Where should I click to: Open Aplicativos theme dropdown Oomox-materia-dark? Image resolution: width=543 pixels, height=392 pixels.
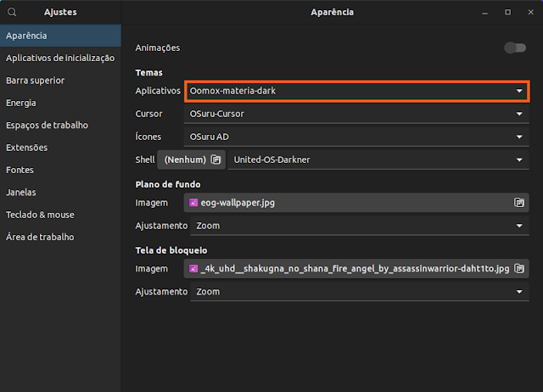[356, 91]
